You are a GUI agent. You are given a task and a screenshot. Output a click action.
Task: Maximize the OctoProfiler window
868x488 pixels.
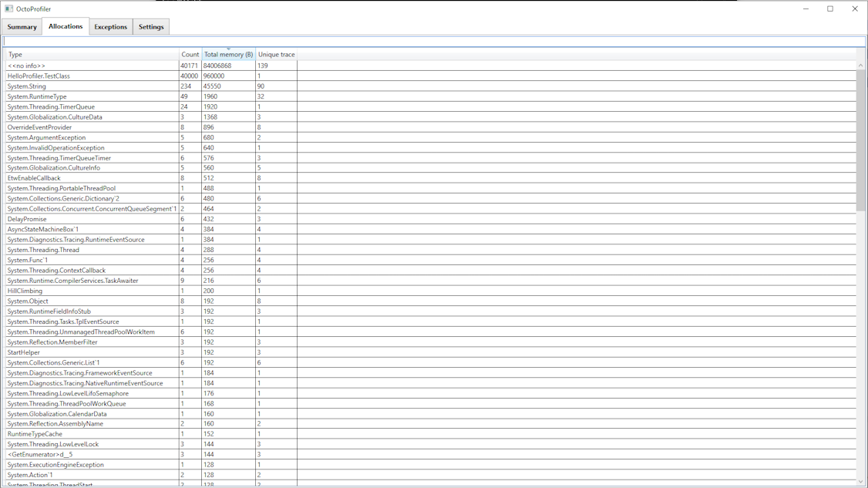click(x=830, y=8)
